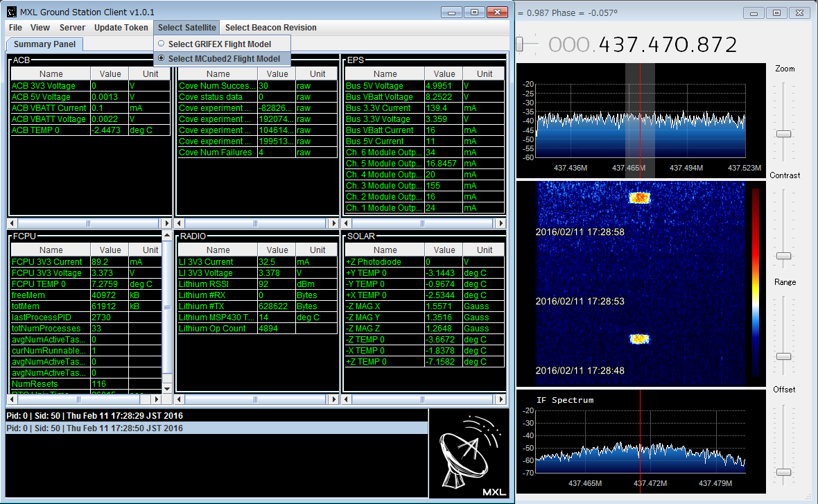Select the +Z Photodiode row
818x504 pixels.
pyautogui.click(x=425, y=262)
